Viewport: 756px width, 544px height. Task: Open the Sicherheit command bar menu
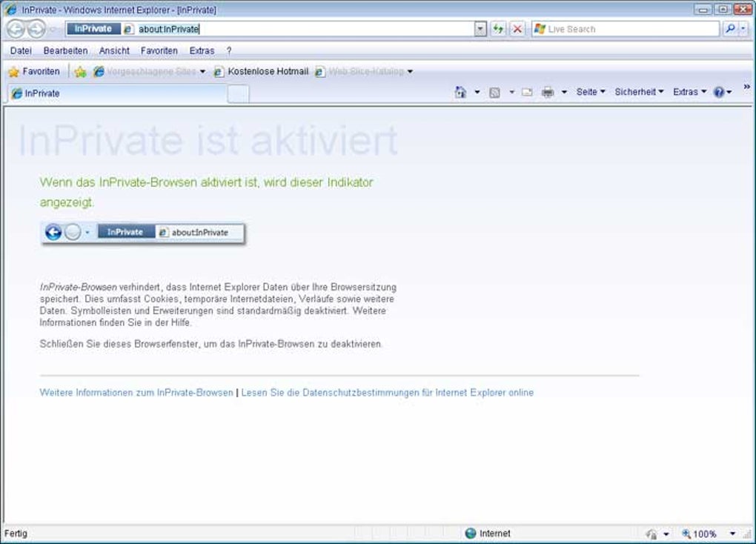coord(639,92)
